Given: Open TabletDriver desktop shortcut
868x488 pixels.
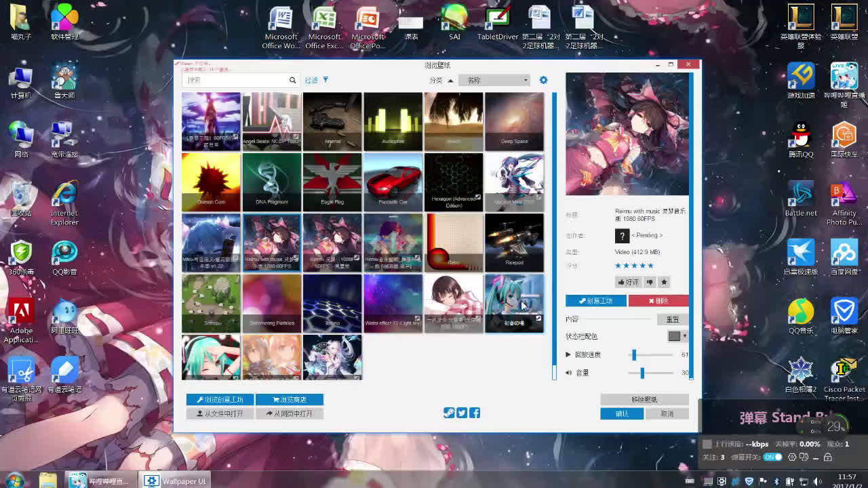Looking at the screenshot, I should (x=498, y=23).
